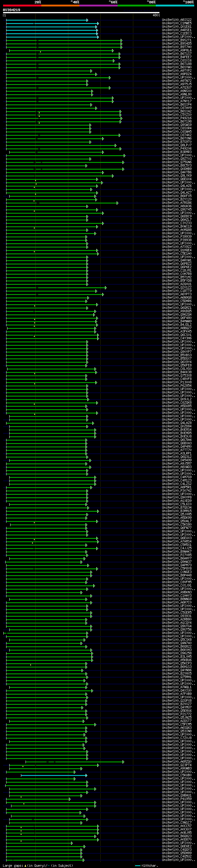Select hit label UniRef100_C1EB13
The height and width of the screenshot is (868, 197).
177,33
